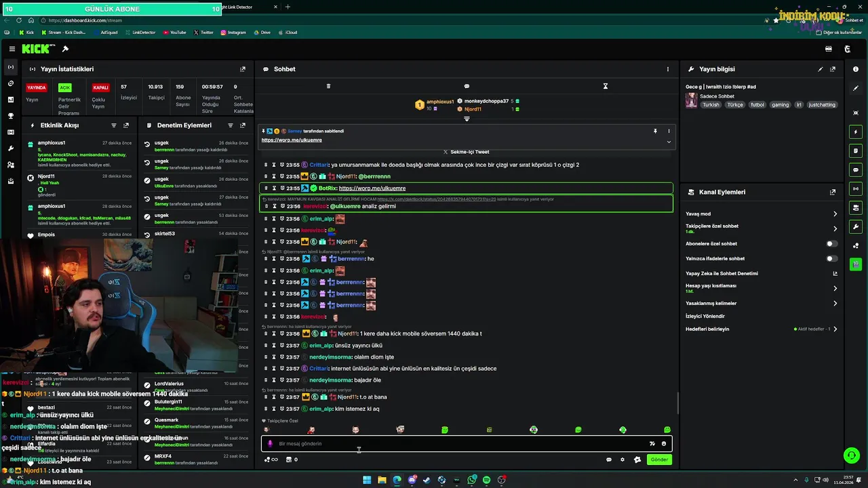Open the Stream - Kick Dashboard bookmark
The height and width of the screenshot is (488, 868).
(64, 32)
